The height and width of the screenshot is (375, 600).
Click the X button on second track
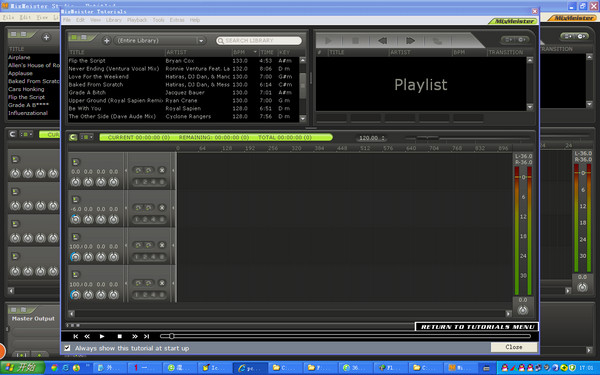pyautogui.click(x=162, y=207)
